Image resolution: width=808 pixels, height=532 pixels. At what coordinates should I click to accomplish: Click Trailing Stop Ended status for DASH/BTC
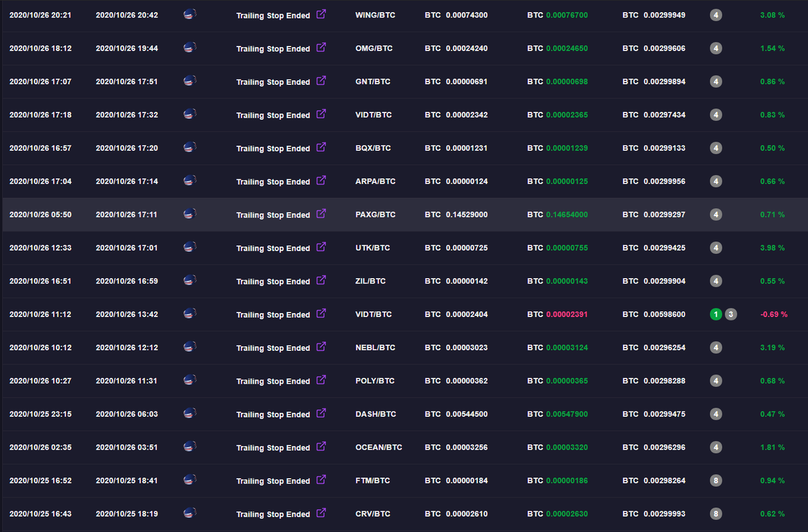[273, 414]
